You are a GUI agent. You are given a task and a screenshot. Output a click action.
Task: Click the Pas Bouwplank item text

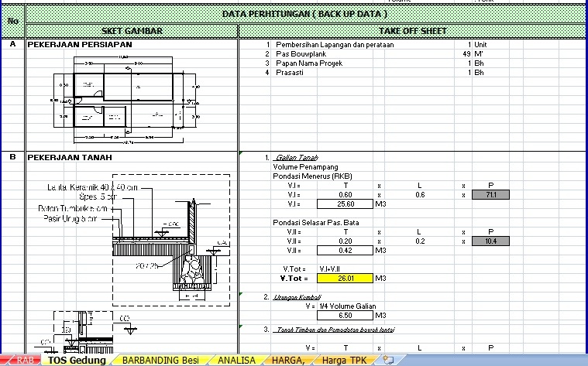[301, 54]
